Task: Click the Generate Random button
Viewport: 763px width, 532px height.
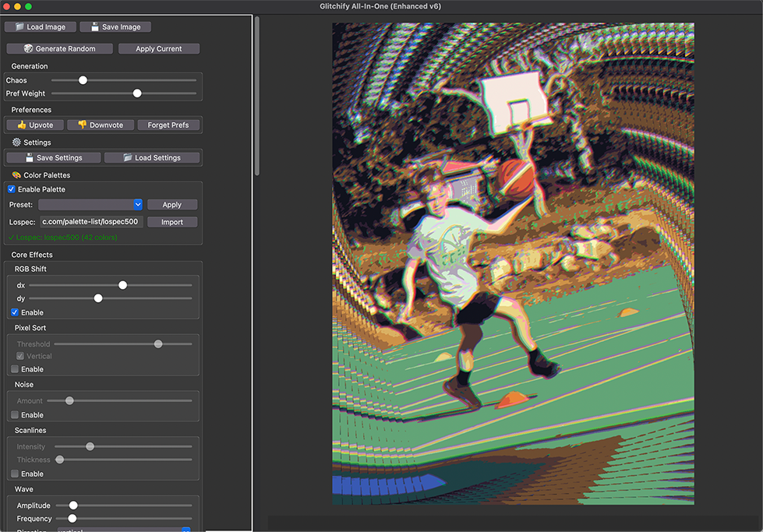Action: point(59,48)
